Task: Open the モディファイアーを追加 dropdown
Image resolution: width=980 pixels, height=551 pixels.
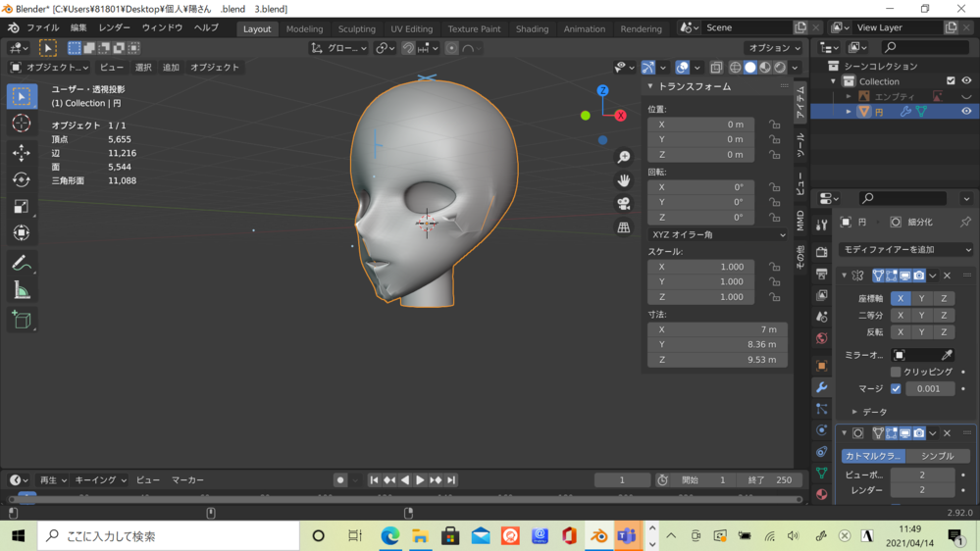Action: tap(904, 250)
